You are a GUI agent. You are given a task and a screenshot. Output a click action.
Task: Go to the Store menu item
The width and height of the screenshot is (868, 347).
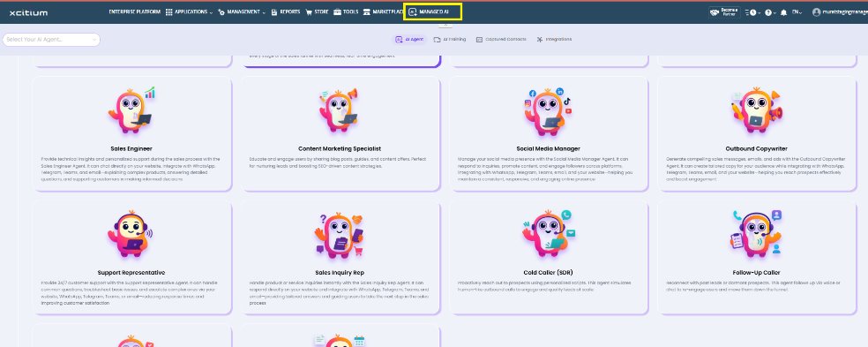(x=318, y=12)
